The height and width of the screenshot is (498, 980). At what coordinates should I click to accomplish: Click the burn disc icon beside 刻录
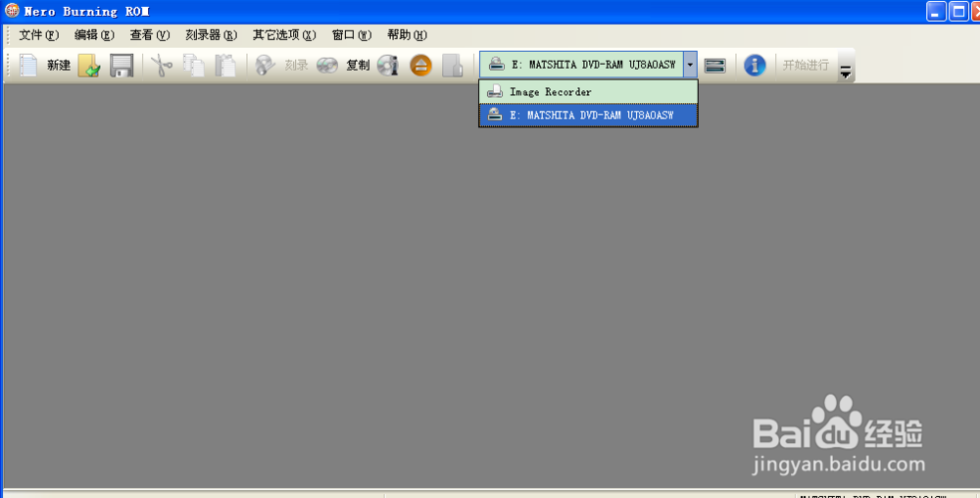(266, 65)
